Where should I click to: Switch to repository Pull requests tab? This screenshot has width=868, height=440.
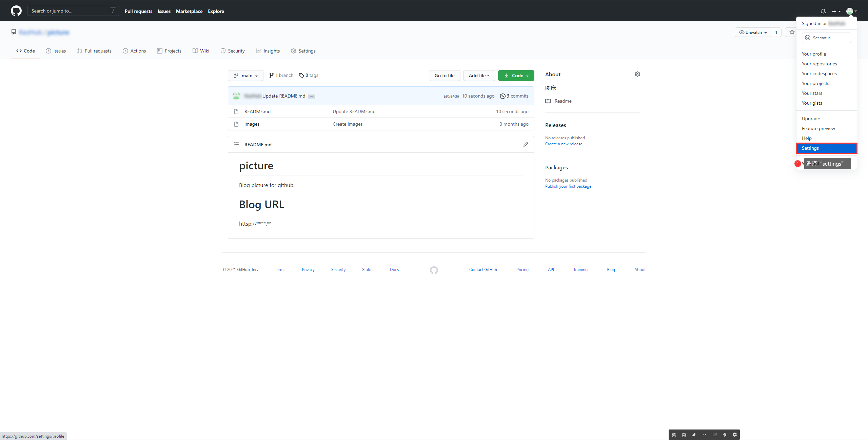coord(94,51)
